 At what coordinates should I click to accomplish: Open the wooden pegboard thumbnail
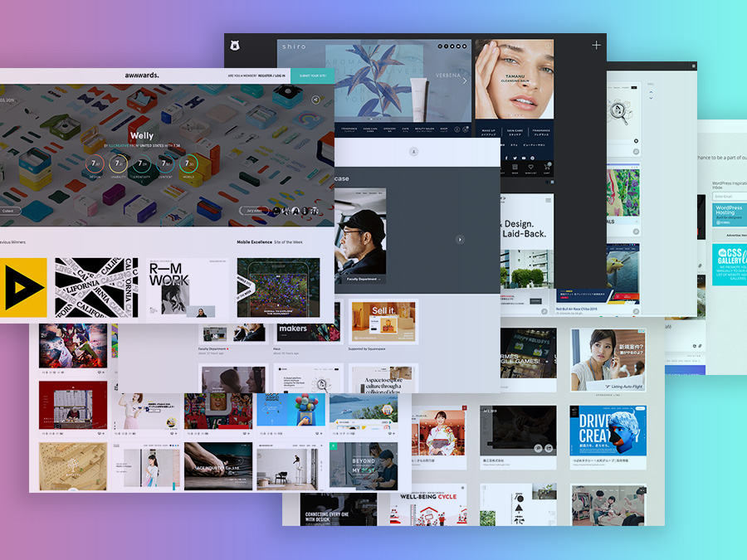click(73, 466)
